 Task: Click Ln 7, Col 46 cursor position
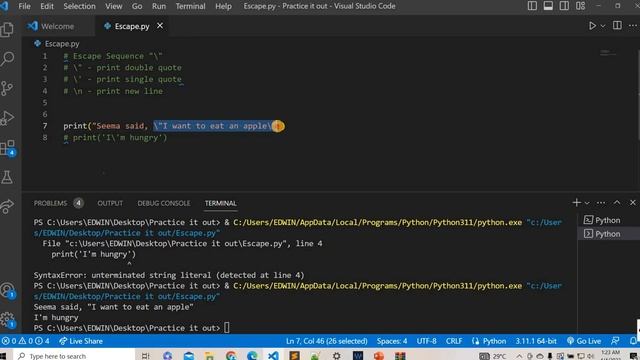pos(327,341)
